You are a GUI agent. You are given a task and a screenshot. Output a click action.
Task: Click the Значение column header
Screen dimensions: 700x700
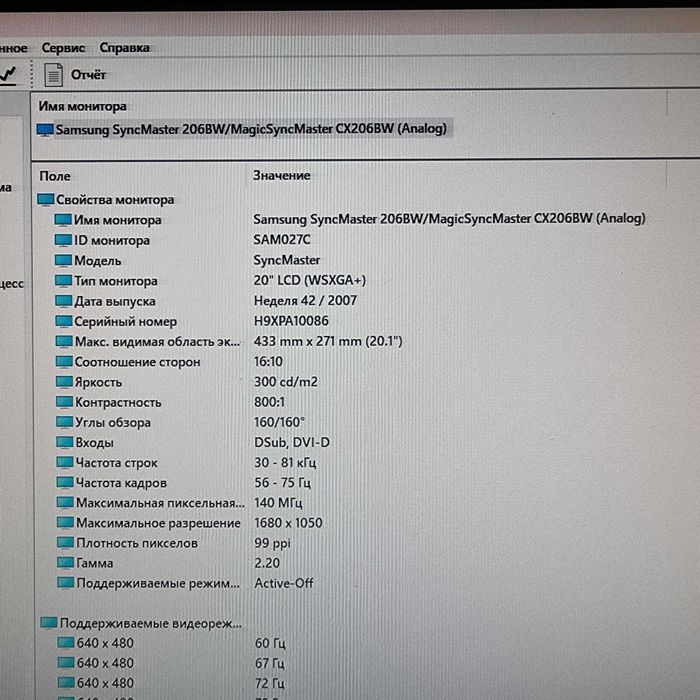point(281,175)
